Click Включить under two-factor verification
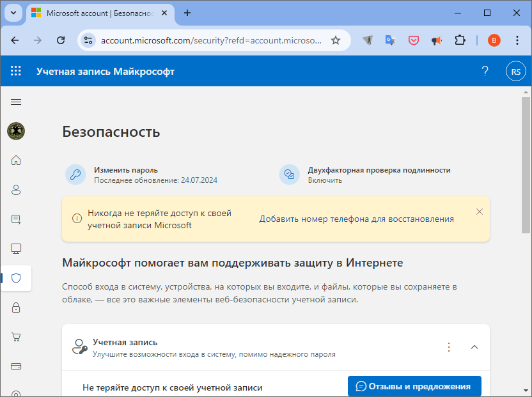 click(325, 180)
